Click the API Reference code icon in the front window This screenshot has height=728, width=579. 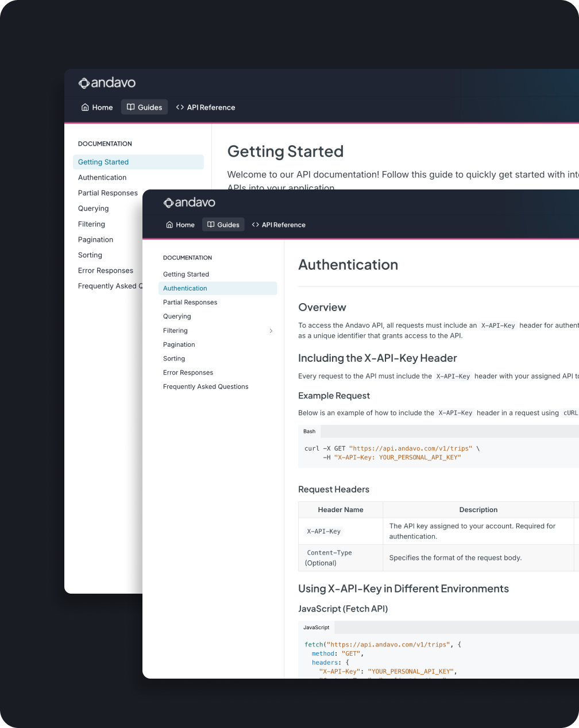point(256,225)
